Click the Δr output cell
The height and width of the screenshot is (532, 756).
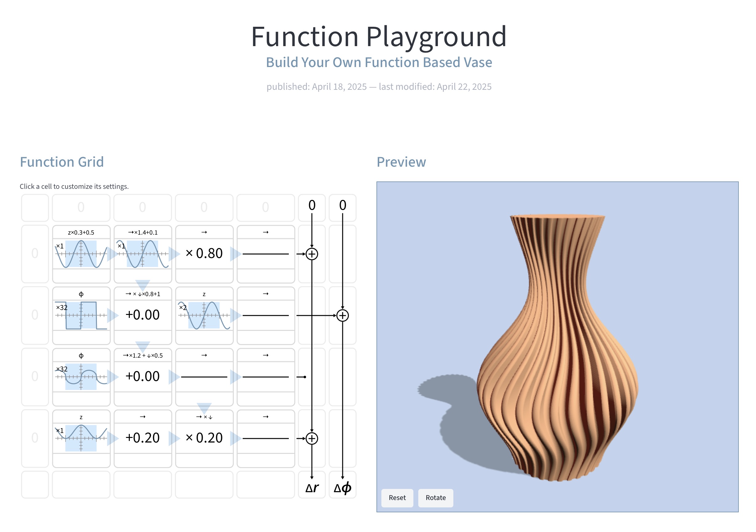(x=312, y=485)
